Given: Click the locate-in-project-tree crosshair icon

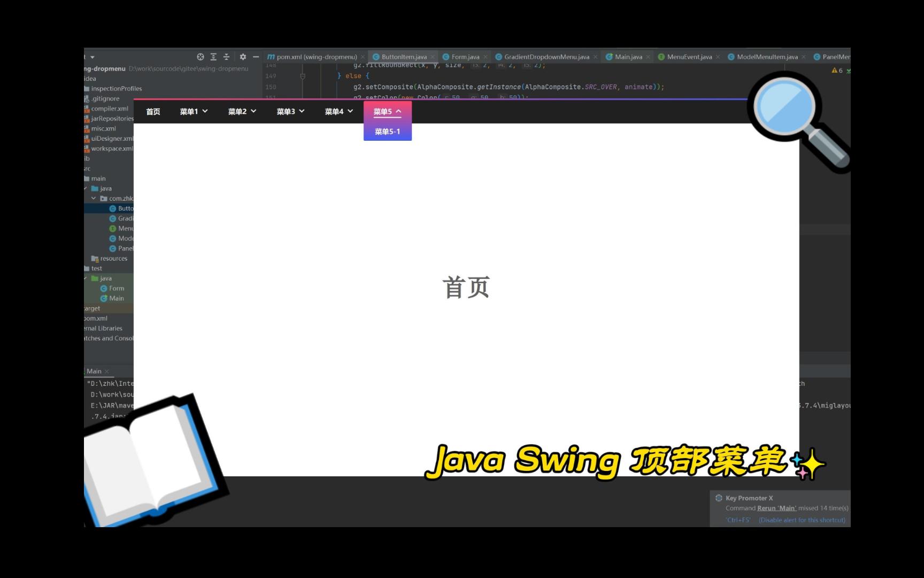Looking at the screenshot, I should (x=201, y=57).
